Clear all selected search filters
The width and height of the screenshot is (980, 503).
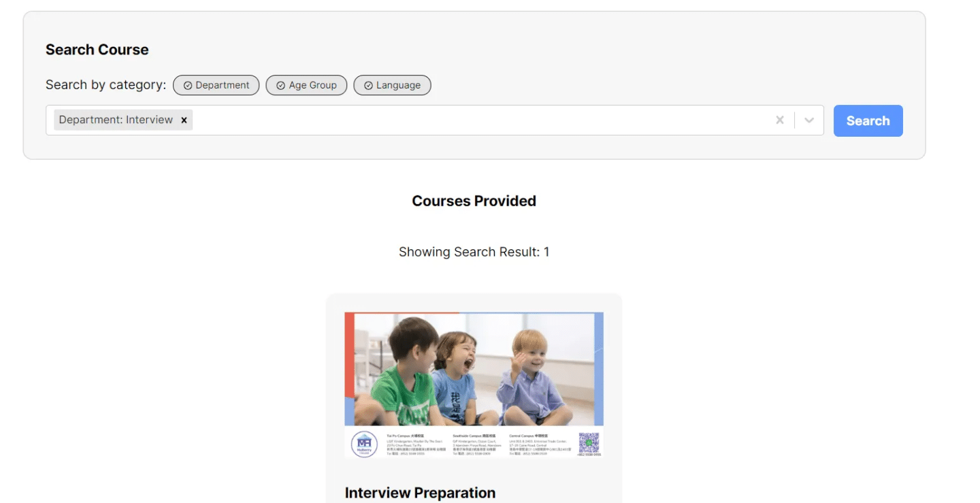(x=780, y=120)
